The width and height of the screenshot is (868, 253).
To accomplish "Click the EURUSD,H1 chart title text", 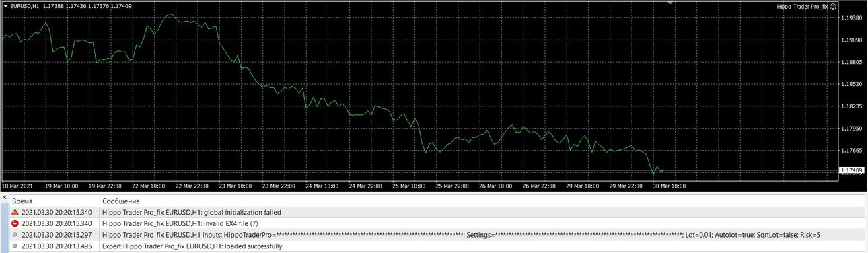I will (x=25, y=6).
